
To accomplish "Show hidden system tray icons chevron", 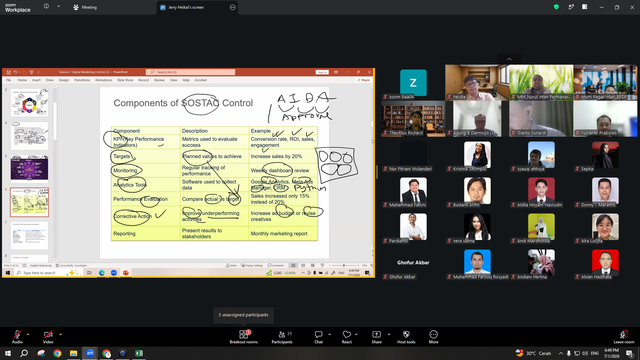I will pos(561,353).
